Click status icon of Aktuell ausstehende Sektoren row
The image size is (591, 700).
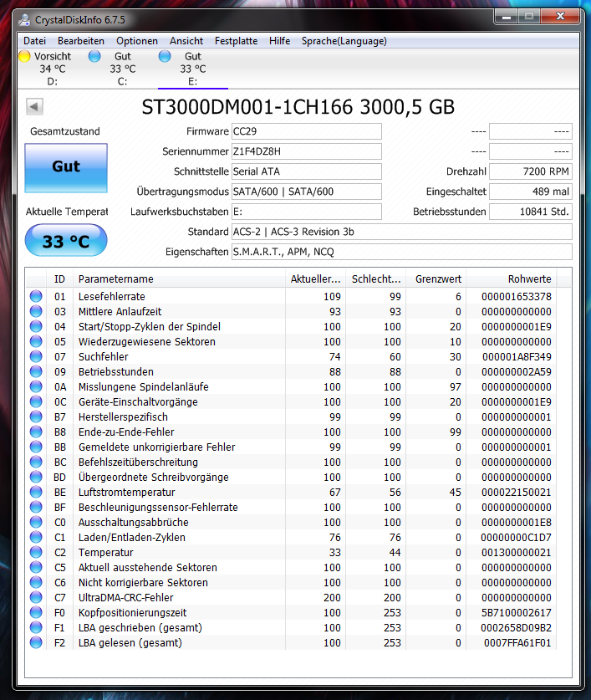[x=36, y=567]
